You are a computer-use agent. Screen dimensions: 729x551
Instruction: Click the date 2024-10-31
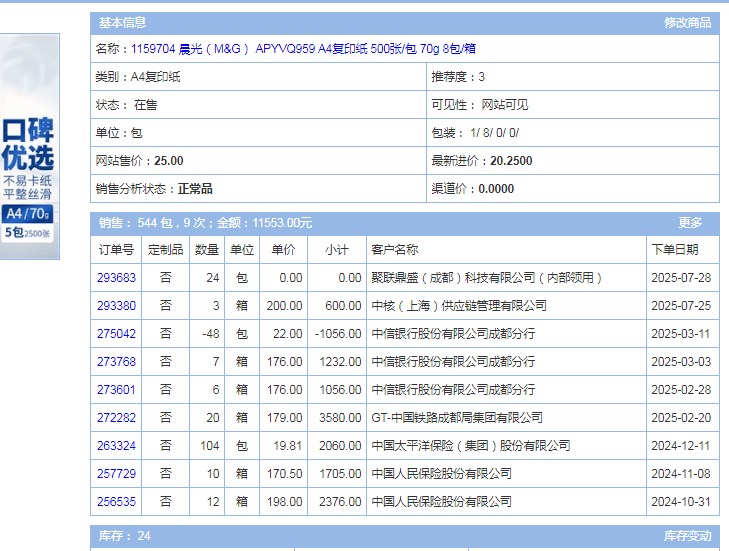pyautogui.click(x=681, y=502)
